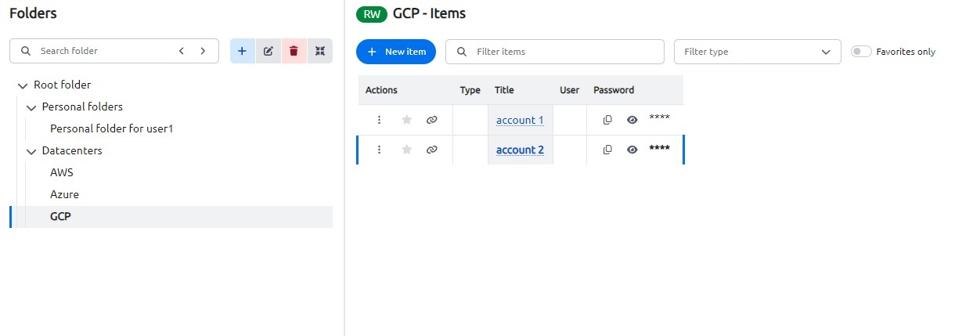Open the account 1 link
The image size is (980, 336).
click(520, 120)
